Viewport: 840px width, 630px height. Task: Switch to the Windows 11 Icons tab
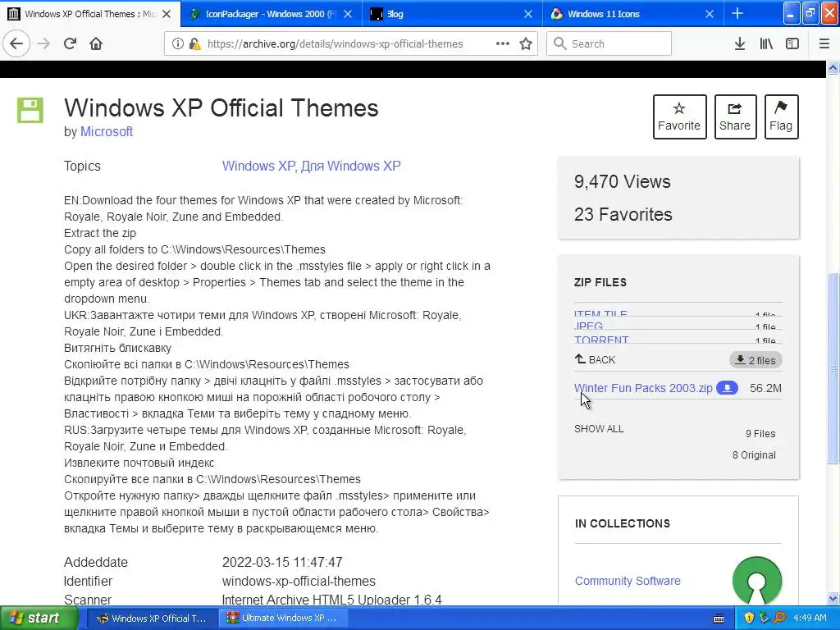point(633,14)
